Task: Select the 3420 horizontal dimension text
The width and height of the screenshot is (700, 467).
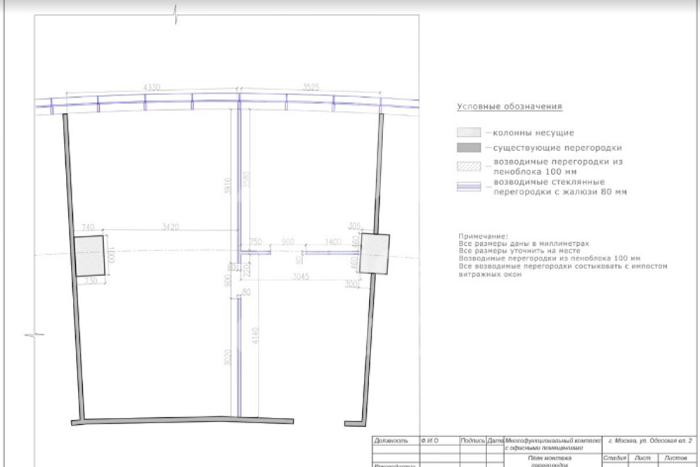Action: pyautogui.click(x=169, y=228)
